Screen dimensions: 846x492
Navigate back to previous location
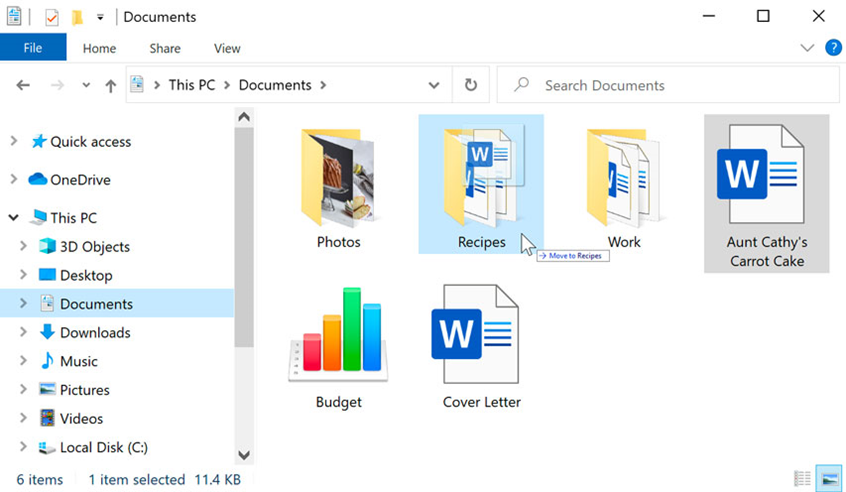point(23,85)
